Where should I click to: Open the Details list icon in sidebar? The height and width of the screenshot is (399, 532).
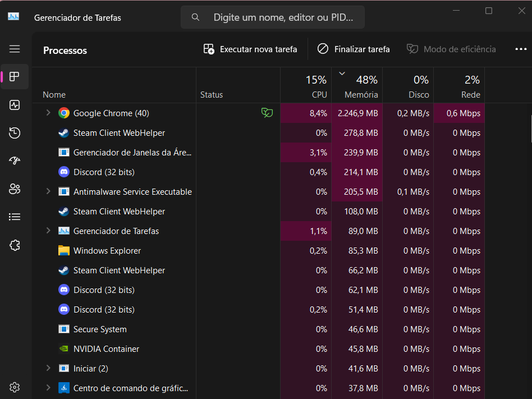(14, 217)
